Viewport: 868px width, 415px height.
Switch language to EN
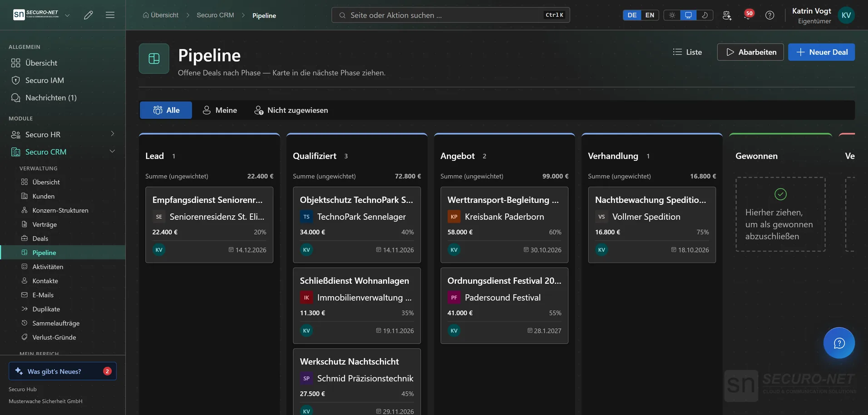coord(650,15)
